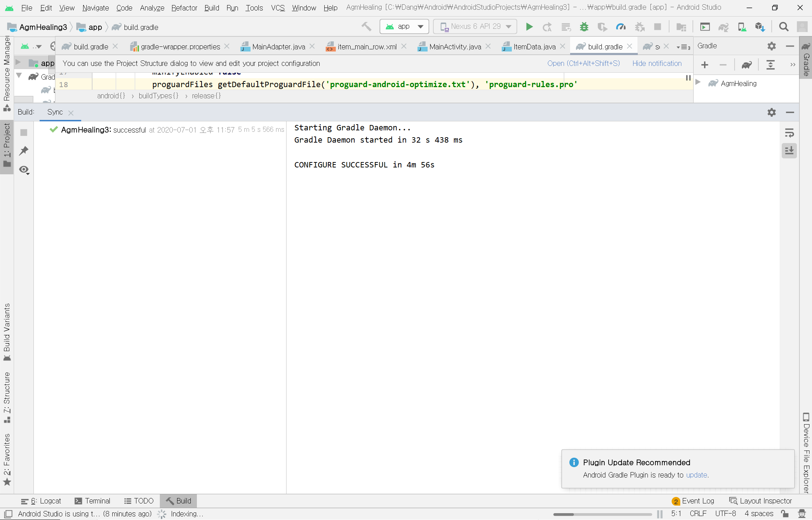The height and width of the screenshot is (520, 812).
Task: Open Search Everywhere magnifier icon
Action: 784,27
